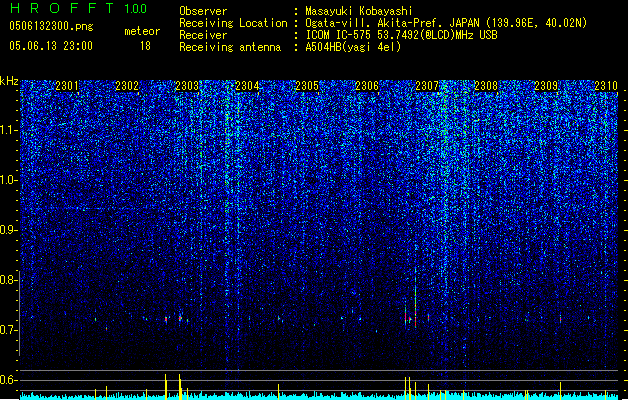Click the Receiving Location label
629x400 pixels.
pyautogui.click(x=233, y=23)
